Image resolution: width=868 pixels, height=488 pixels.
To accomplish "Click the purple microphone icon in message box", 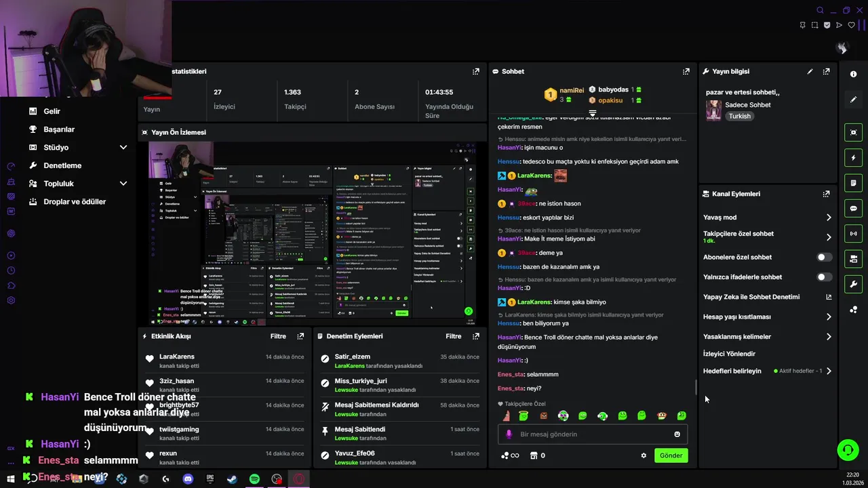I will tap(509, 434).
